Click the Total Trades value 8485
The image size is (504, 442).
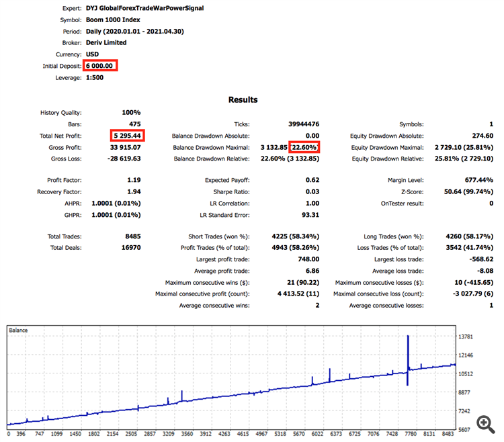point(133,236)
